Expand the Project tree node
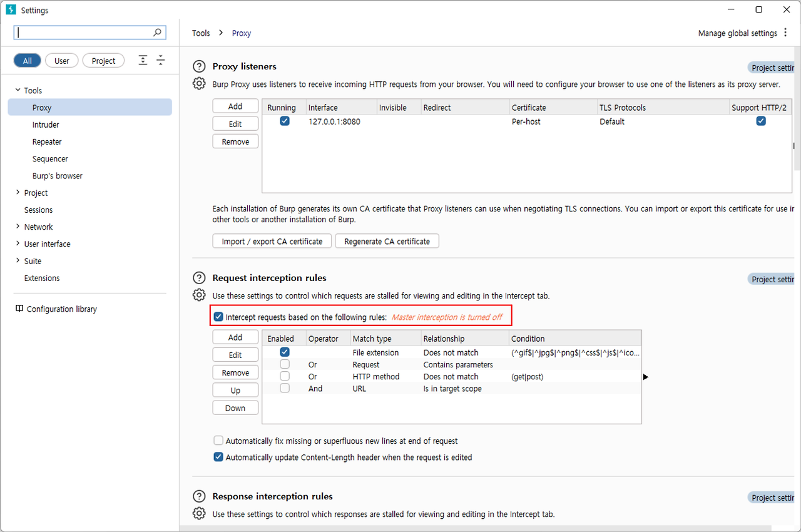801x532 pixels. [x=18, y=193]
